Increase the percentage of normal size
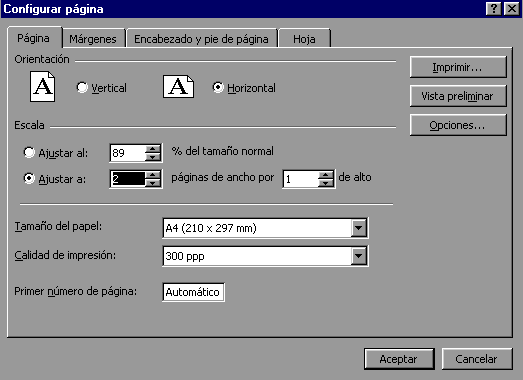This screenshot has width=523, height=380. [153, 149]
